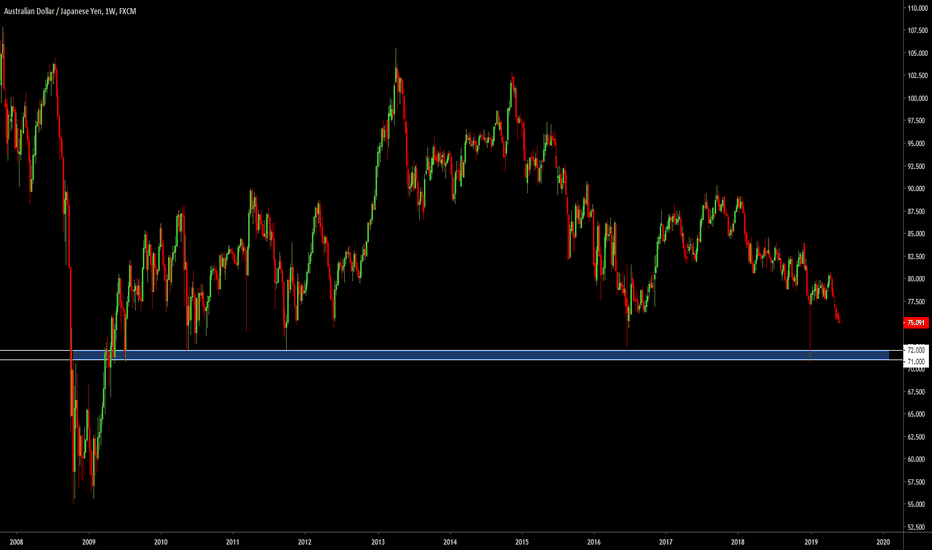The image size is (932, 550).
Task: Click the 72.000 price level label
Action: pos(916,350)
